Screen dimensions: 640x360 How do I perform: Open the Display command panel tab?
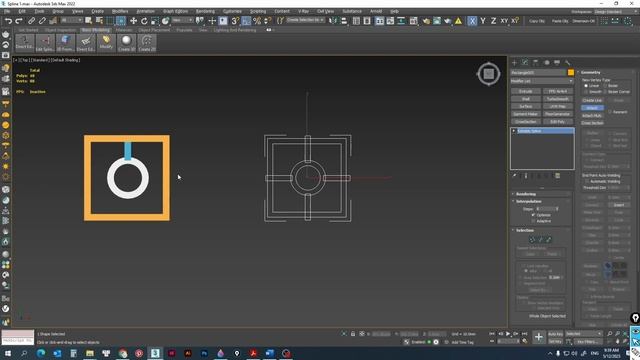click(x=557, y=62)
